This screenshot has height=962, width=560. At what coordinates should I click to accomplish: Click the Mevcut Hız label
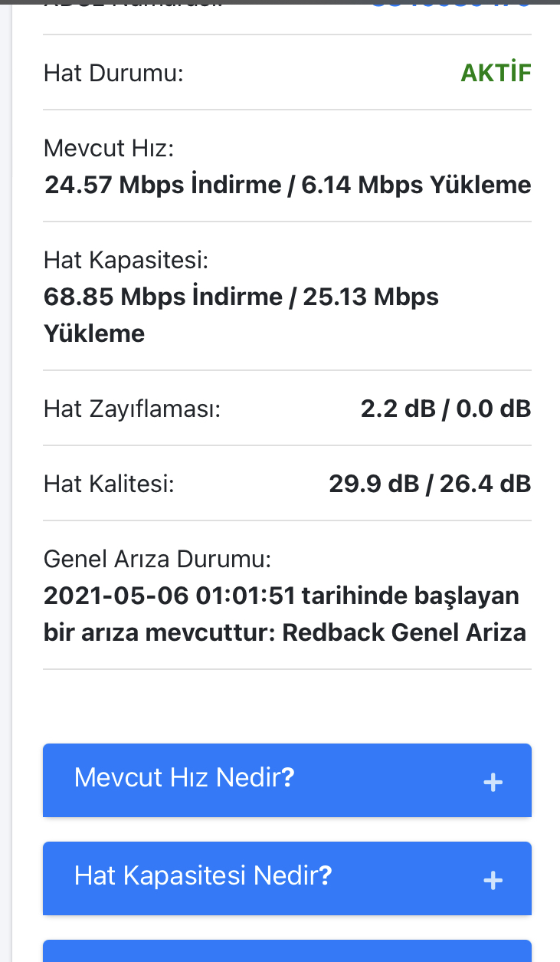(109, 148)
